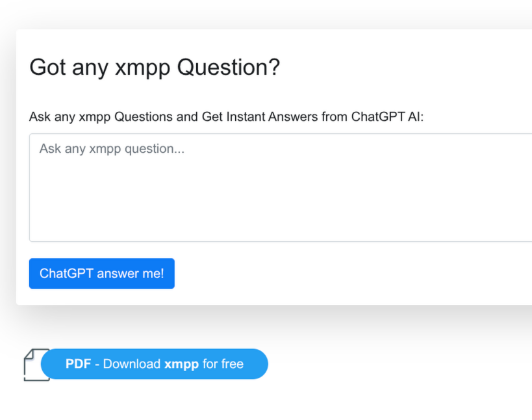Open the PDF Download xmpp for free link
Image resolution: width=532 pixels, height=420 pixels.
click(x=155, y=364)
